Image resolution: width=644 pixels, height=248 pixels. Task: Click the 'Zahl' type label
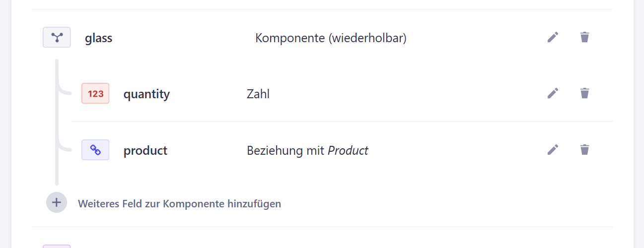[258, 94]
